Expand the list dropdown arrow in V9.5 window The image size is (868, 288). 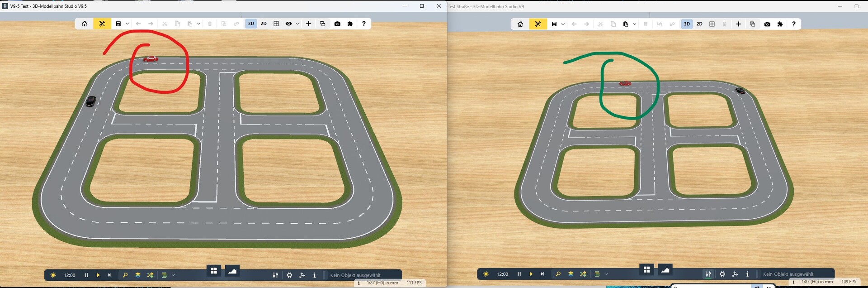[173, 275]
